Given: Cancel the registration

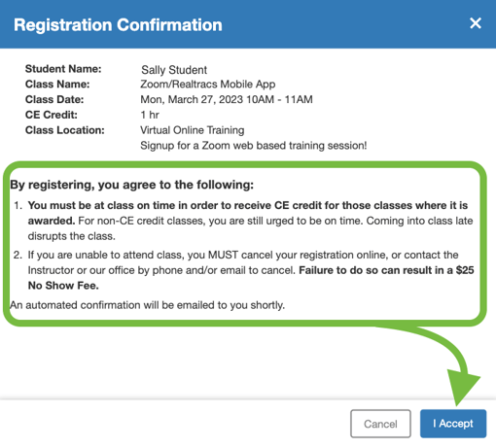Looking at the screenshot, I should (380, 424).
